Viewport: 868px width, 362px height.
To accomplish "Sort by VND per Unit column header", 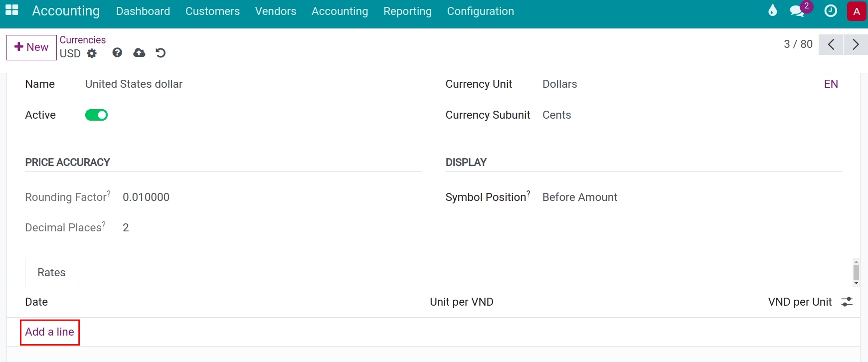I will [x=800, y=302].
